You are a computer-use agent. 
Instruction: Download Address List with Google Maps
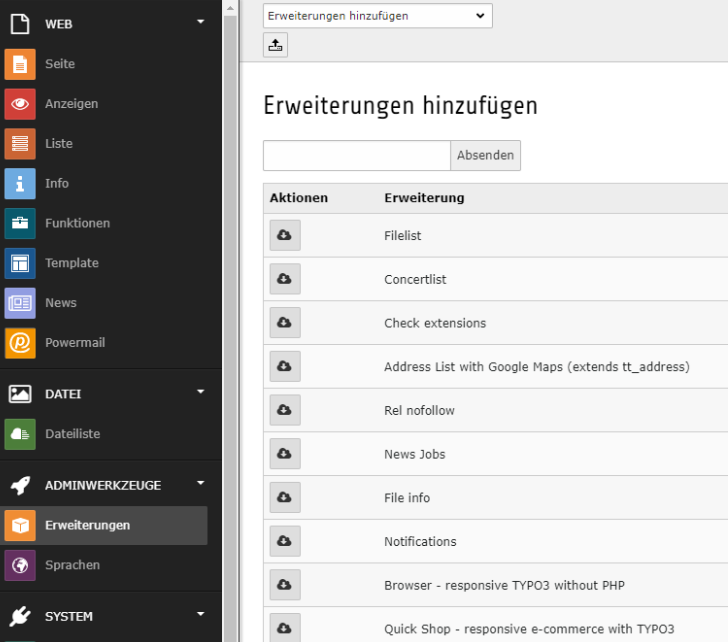coord(285,366)
